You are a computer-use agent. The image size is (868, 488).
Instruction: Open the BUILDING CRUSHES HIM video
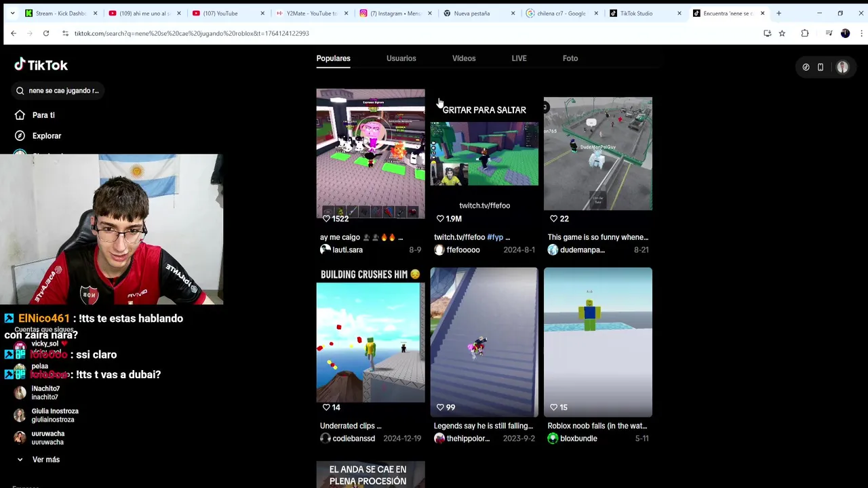coord(370,341)
